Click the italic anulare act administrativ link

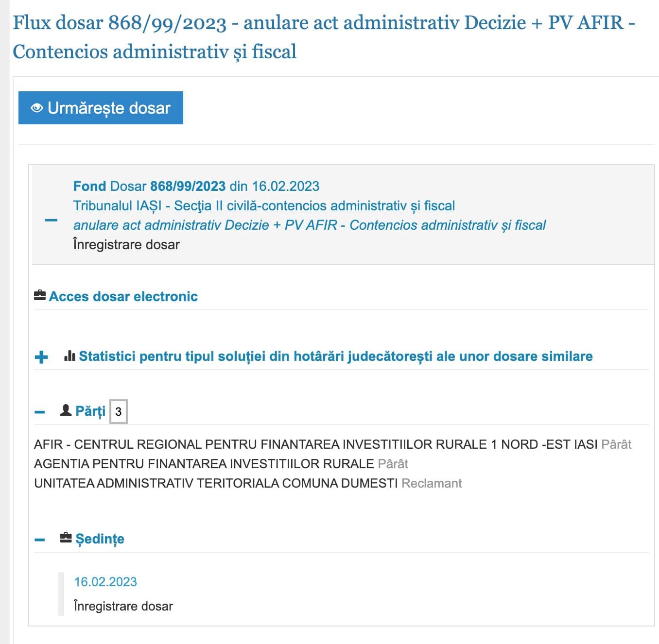pyautogui.click(x=310, y=225)
